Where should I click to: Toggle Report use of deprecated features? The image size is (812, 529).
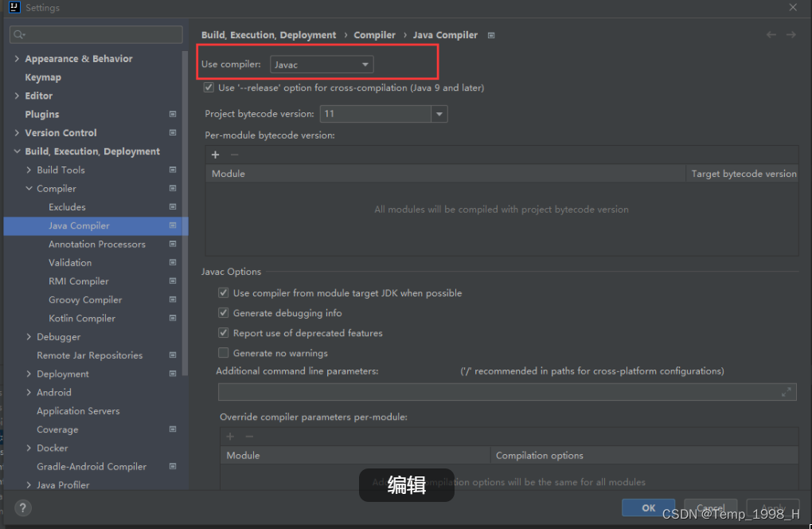(x=224, y=333)
